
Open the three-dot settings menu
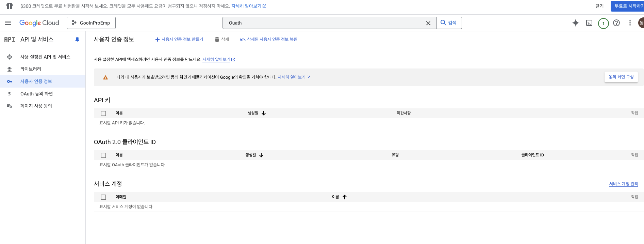(x=630, y=23)
